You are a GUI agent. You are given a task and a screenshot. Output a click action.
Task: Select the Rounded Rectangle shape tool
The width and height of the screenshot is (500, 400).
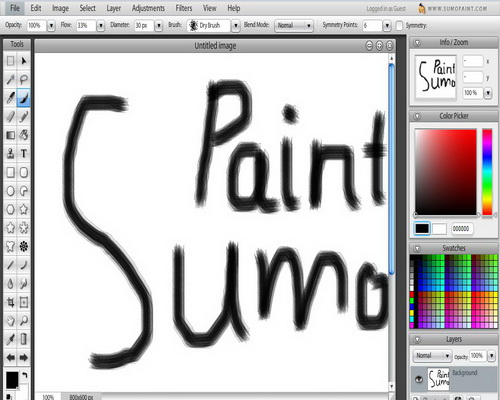click(24, 172)
